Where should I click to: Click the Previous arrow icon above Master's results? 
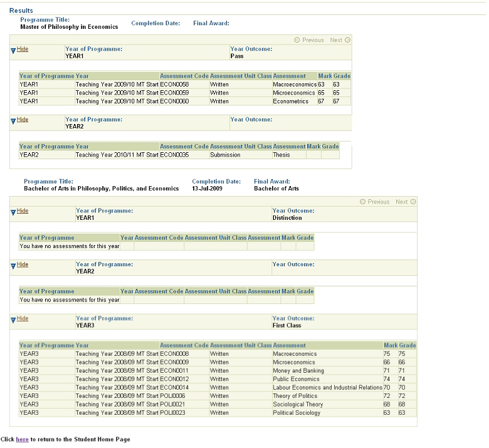(297, 40)
